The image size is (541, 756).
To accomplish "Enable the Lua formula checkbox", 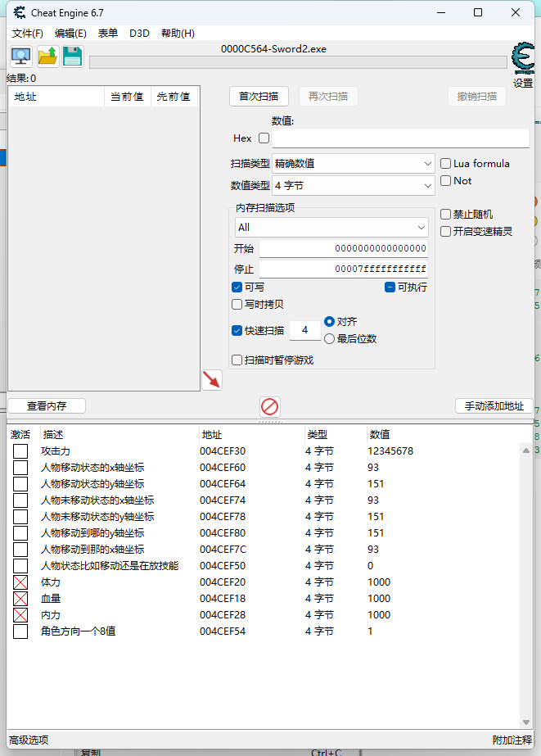I will (x=445, y=164).
